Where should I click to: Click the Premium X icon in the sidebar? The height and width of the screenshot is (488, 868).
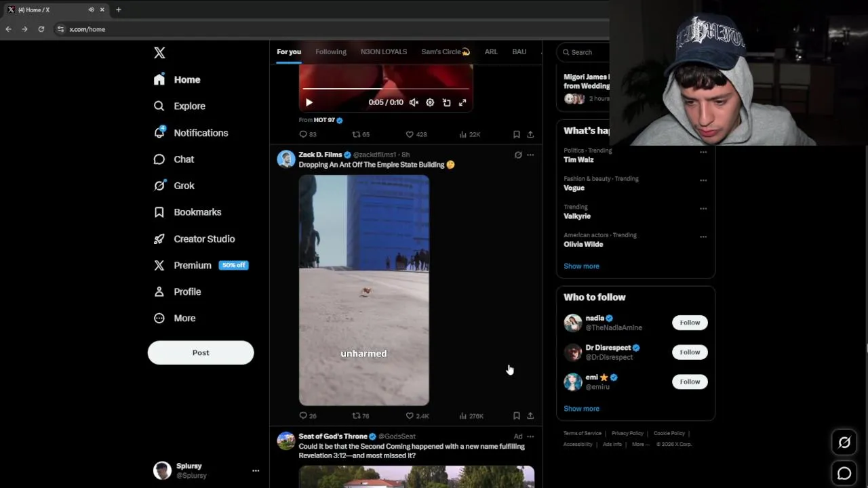click(159, 265)
